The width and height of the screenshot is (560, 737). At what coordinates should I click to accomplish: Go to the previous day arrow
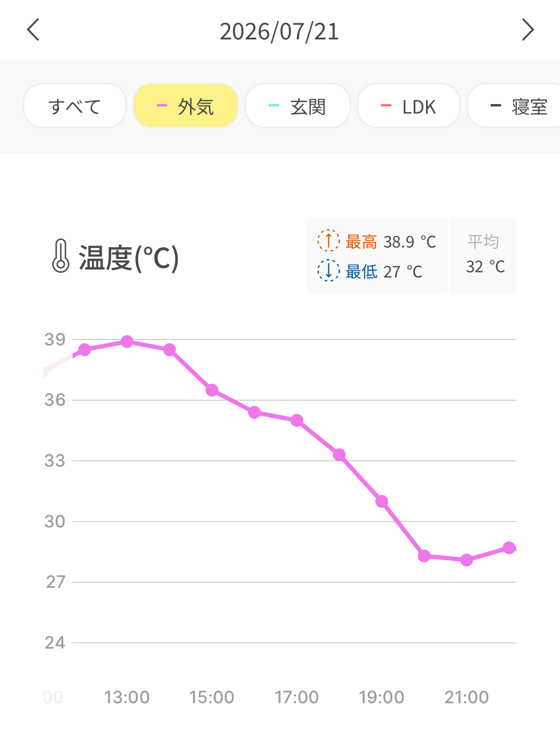pos(33,30)
